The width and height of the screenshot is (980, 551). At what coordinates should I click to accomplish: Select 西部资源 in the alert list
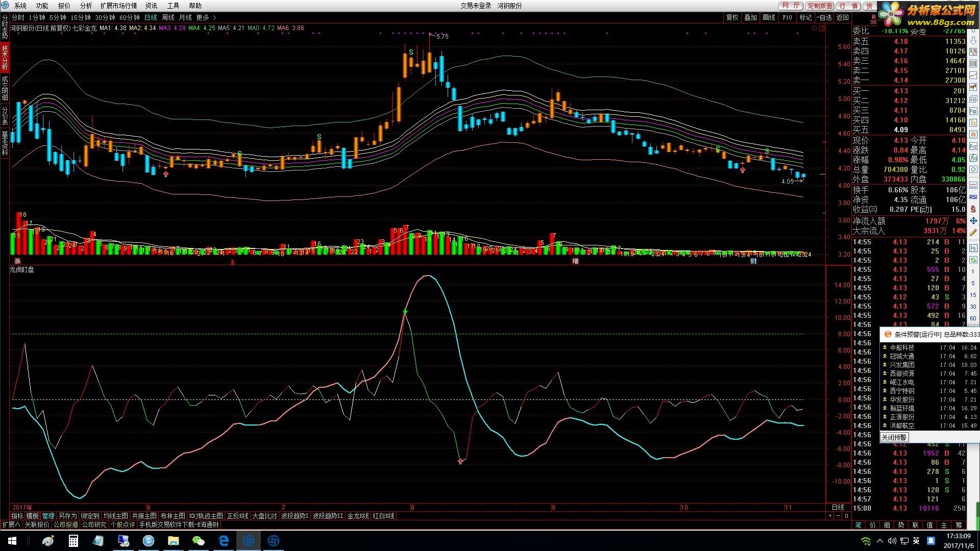[902, 373]
